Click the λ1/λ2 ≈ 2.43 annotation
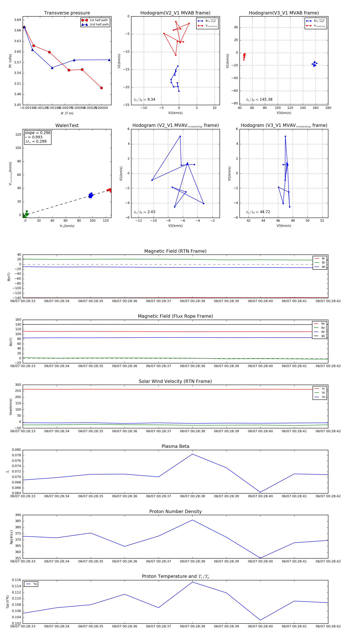 click(x=144, y=212)
